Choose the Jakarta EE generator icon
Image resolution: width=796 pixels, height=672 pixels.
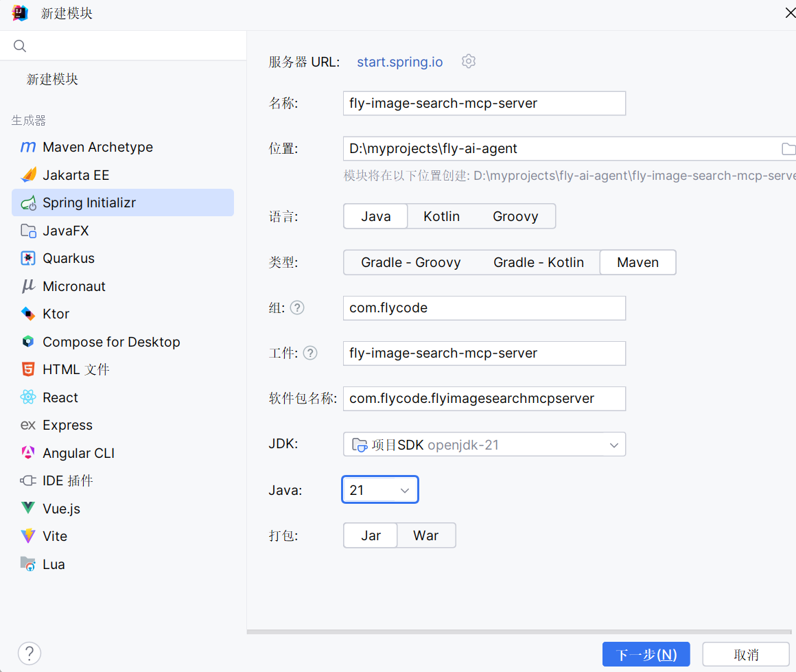pos(28,175)
